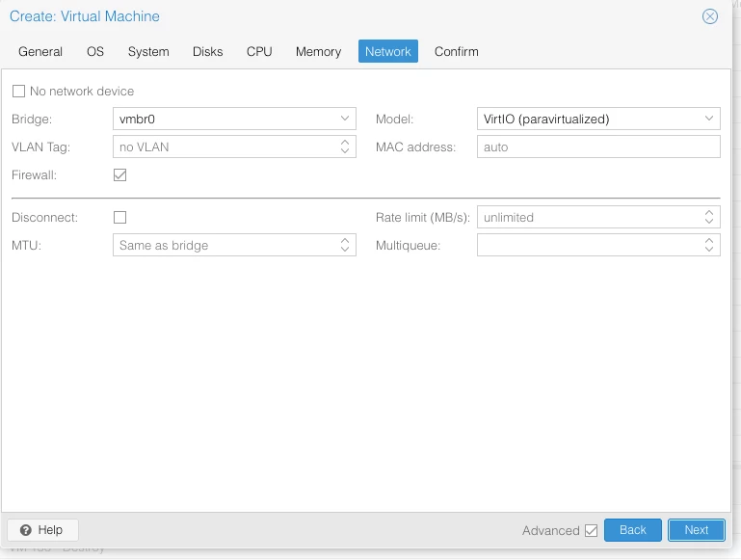The width and height of the screenshot is (741, 560).
Task: Focus the MAC address input field
Action: click(598, 147)
